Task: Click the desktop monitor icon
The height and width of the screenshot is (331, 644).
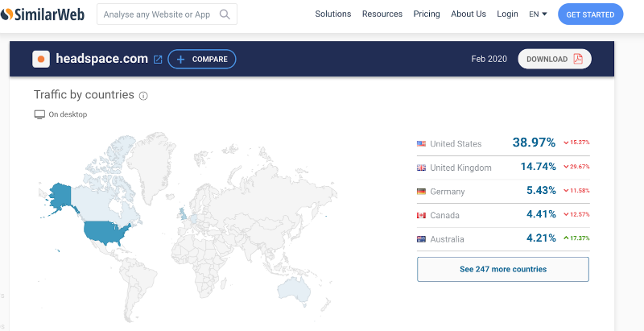Action: 39,114
